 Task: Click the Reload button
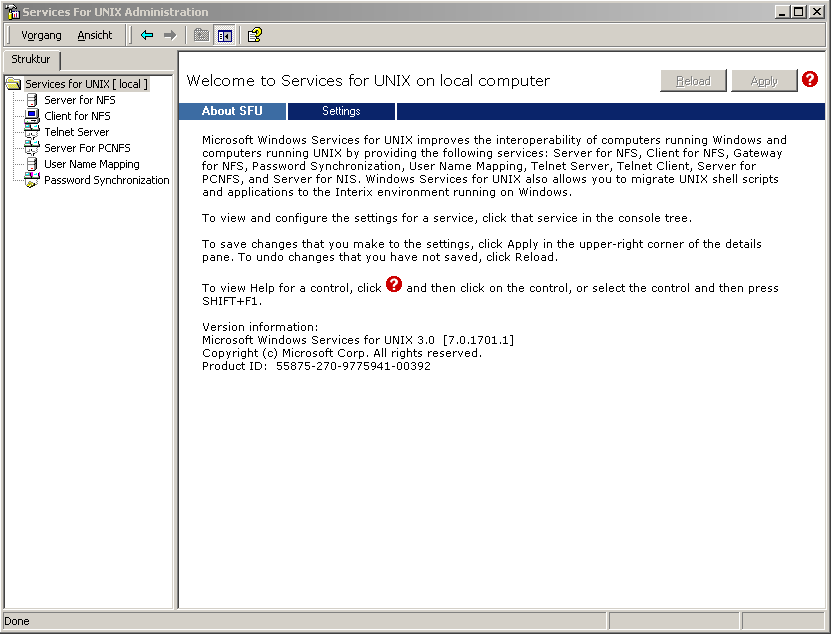(x=693, y=81)
